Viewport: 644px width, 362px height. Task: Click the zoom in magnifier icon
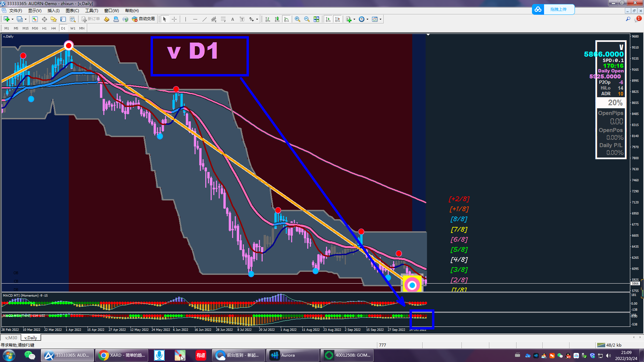tap(297, 19)
